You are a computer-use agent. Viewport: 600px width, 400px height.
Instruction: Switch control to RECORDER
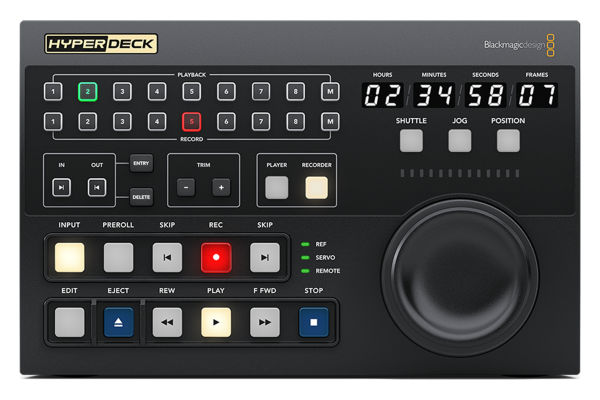pyautogui.click(x=316, y=188)
